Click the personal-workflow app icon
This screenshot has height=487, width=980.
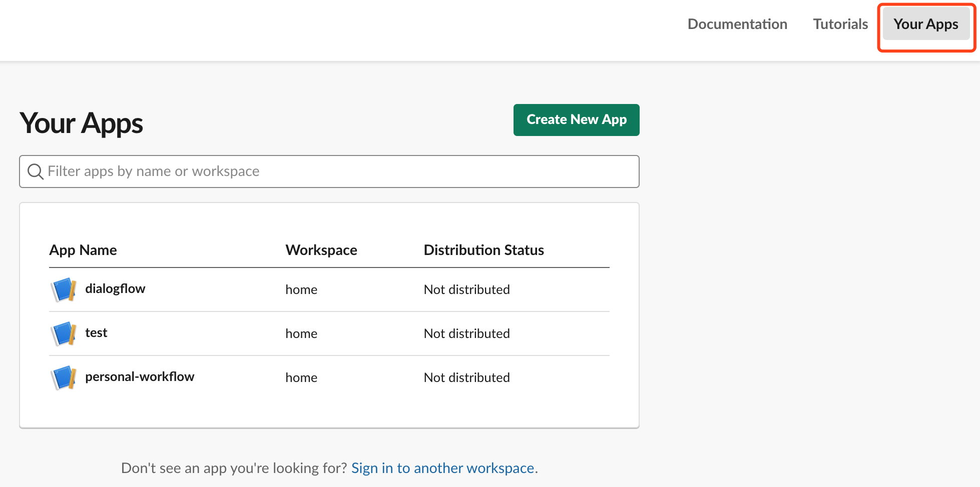click(64, 377)
